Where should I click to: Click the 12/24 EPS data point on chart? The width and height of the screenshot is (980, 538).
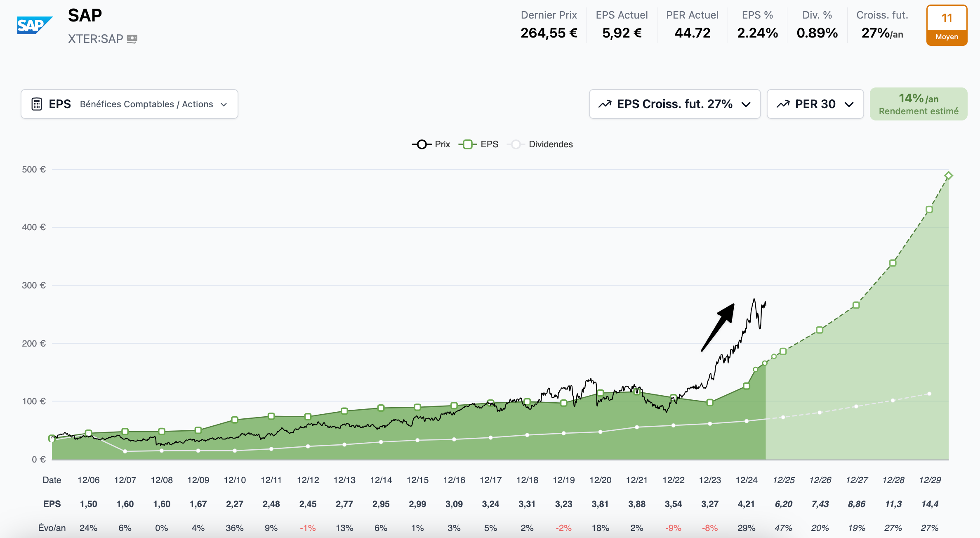click(746, 386)
